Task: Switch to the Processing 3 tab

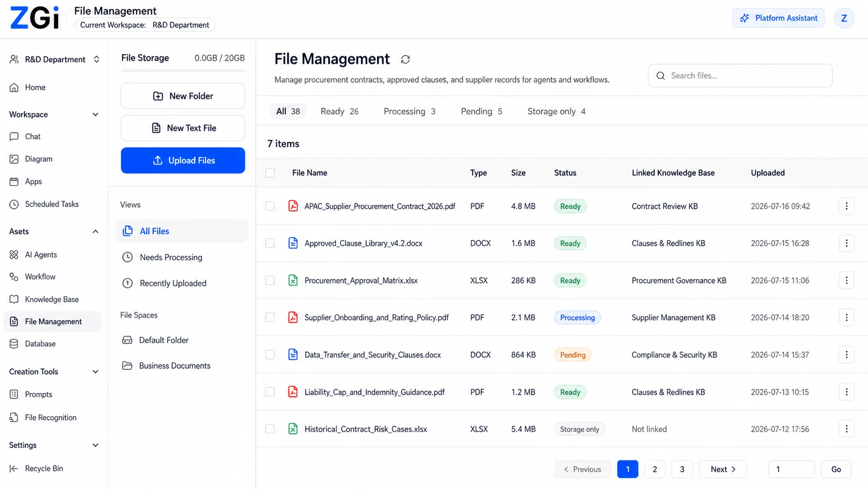Action: click(x=410, y=111)
